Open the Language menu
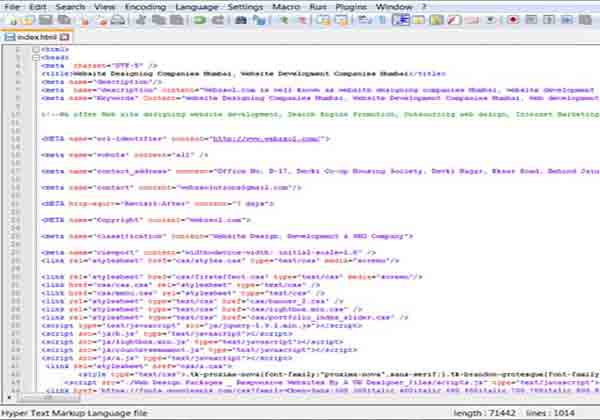Image resolution: width=600 pixels, height=420 pixels. click(197, 7)
